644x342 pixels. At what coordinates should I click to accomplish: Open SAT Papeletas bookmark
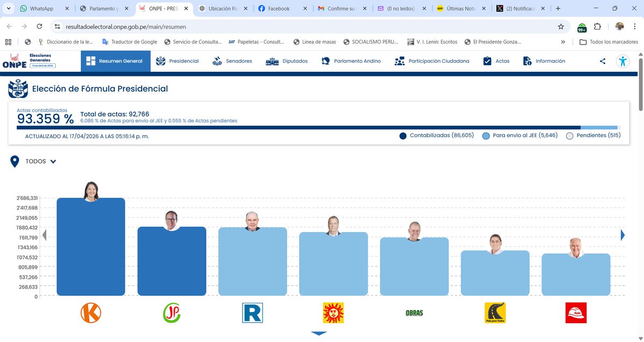pyautogui.click(x=256, y=42)
